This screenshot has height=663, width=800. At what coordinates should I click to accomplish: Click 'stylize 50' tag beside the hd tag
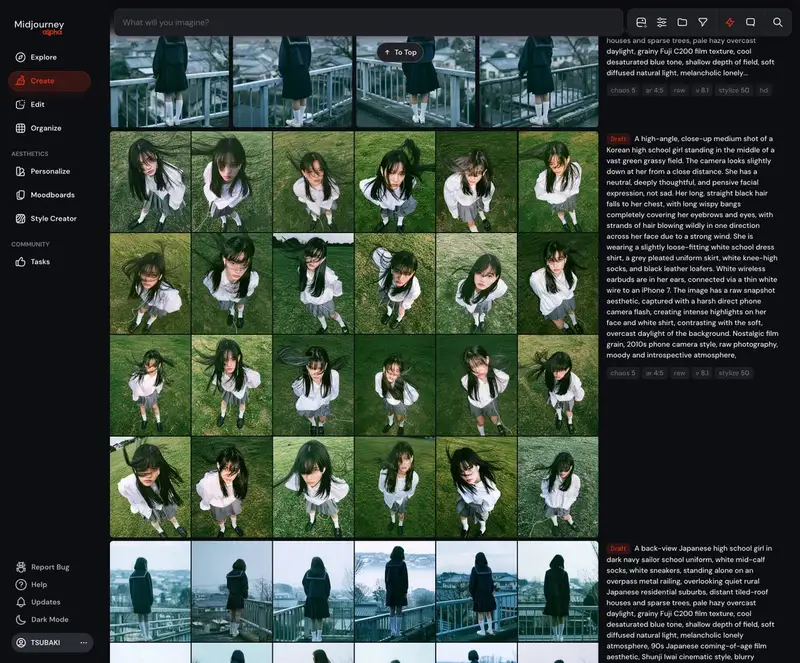point(734,90)
